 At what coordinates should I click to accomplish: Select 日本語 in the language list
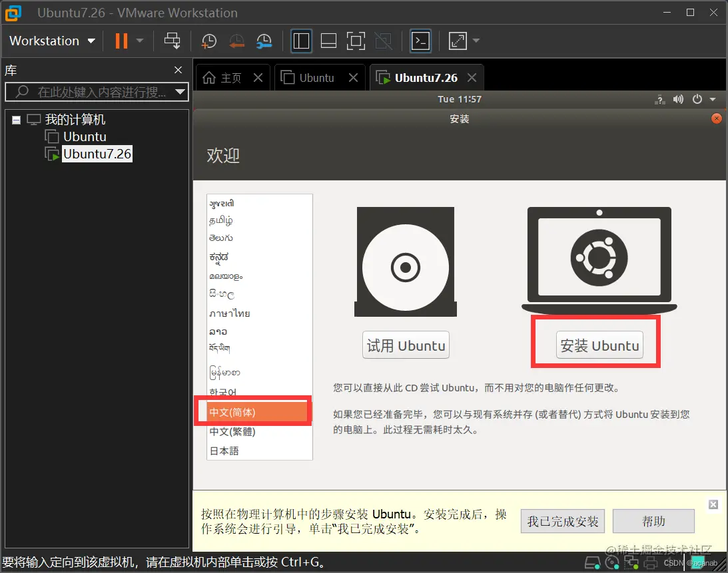click(224, 451)
